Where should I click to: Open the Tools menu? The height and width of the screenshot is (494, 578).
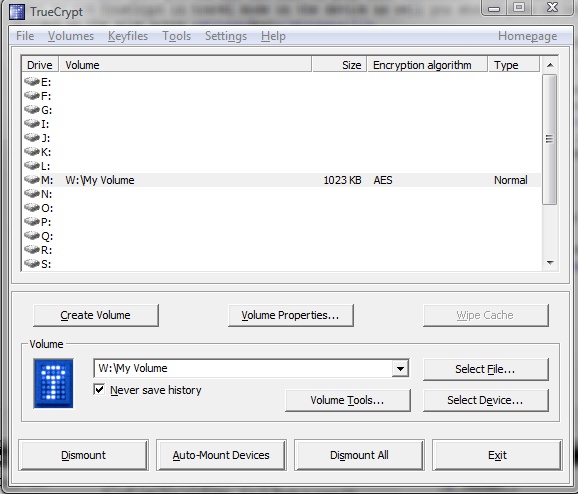(x=177, y=36)
